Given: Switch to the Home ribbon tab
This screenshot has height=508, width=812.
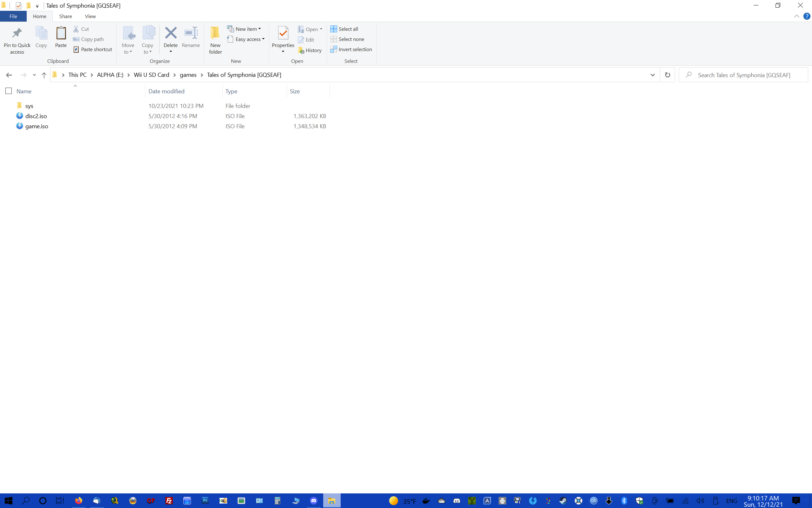Looking at the screenshot, I should pos(40,16).
